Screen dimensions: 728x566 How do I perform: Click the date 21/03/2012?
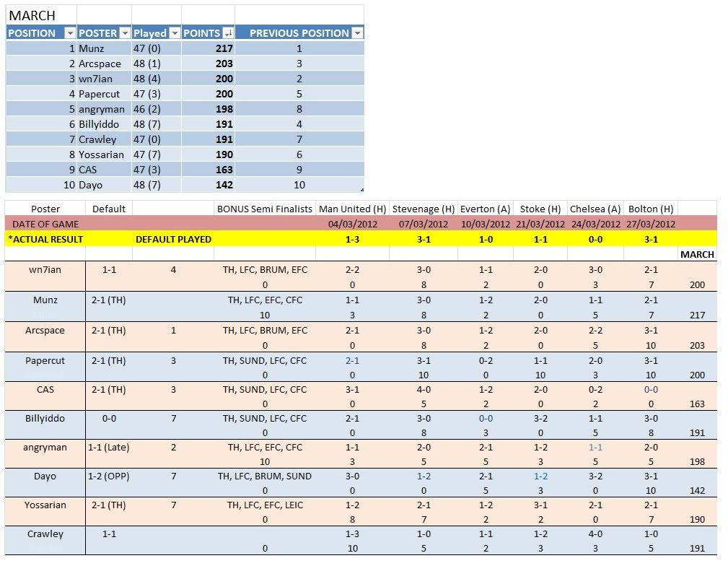pos(540,224)
